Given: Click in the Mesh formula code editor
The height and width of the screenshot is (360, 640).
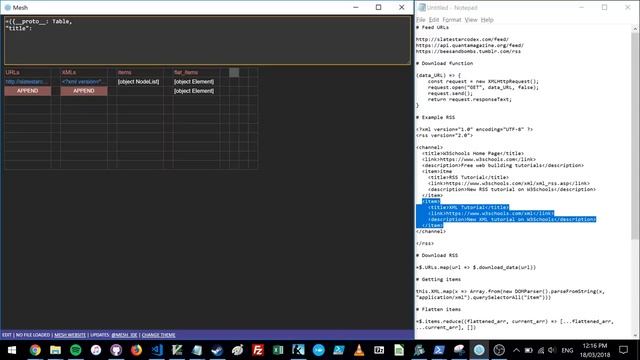Looking at the screenshot, I should click(207, 40).
